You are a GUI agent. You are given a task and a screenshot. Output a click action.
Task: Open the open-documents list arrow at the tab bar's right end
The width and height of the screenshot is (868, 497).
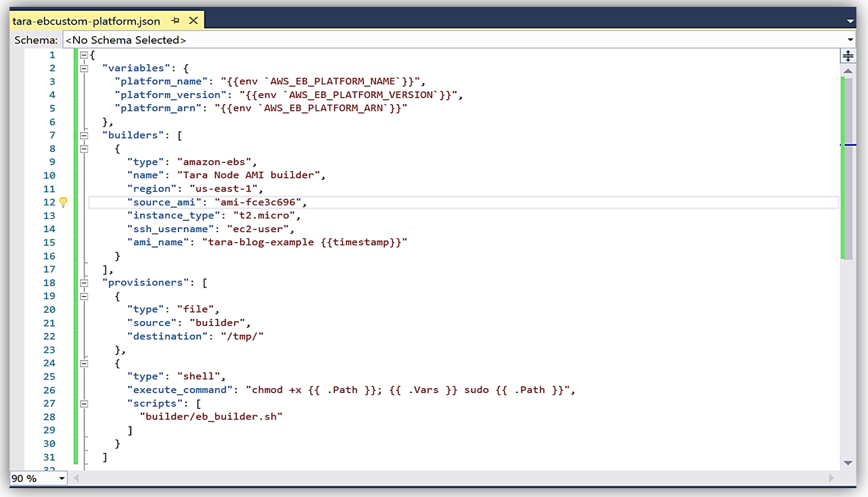850,22
